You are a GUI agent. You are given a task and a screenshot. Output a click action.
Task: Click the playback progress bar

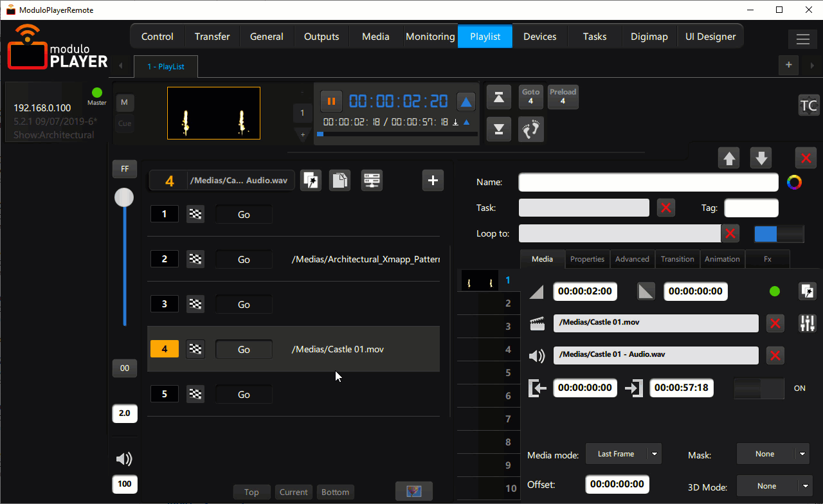(397, 134)
